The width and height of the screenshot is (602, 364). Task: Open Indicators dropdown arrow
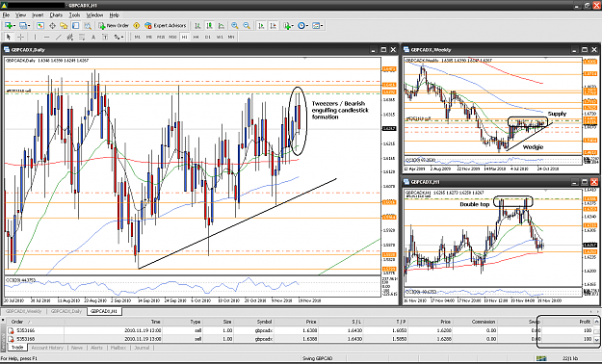(293, 26)
